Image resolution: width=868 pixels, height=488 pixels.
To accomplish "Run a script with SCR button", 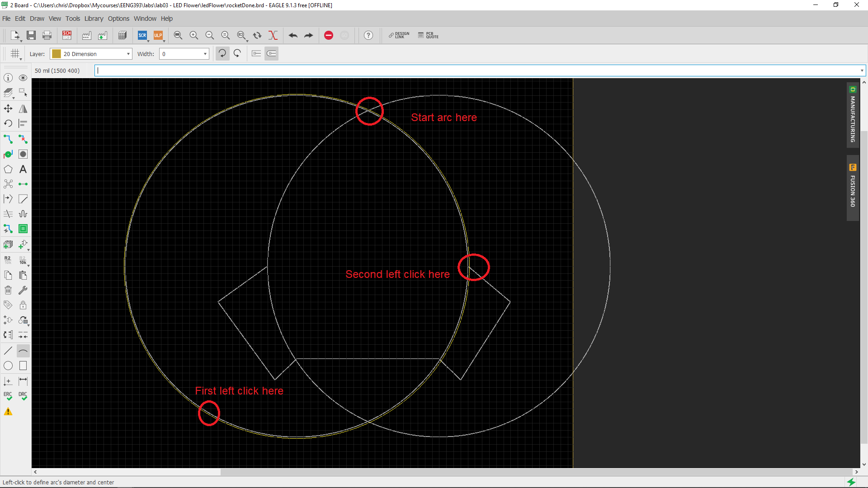I will click(x=142, y=35).
